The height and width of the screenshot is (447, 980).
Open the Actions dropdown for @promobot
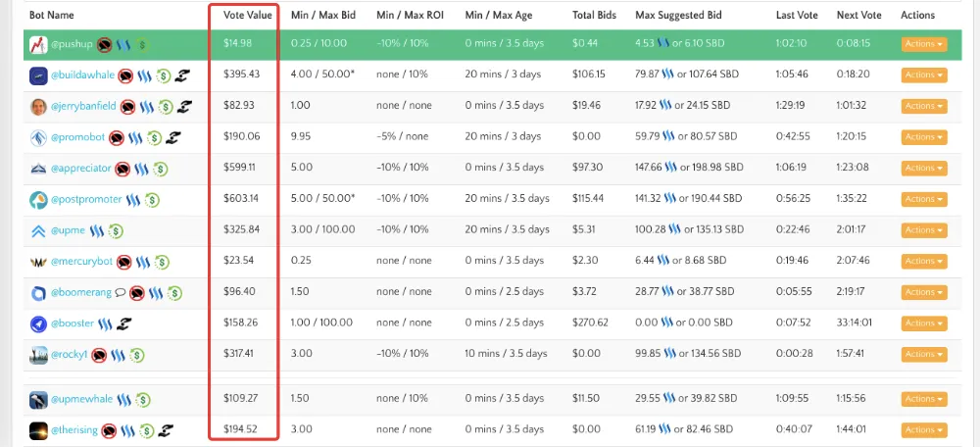[x=924, y=137]
